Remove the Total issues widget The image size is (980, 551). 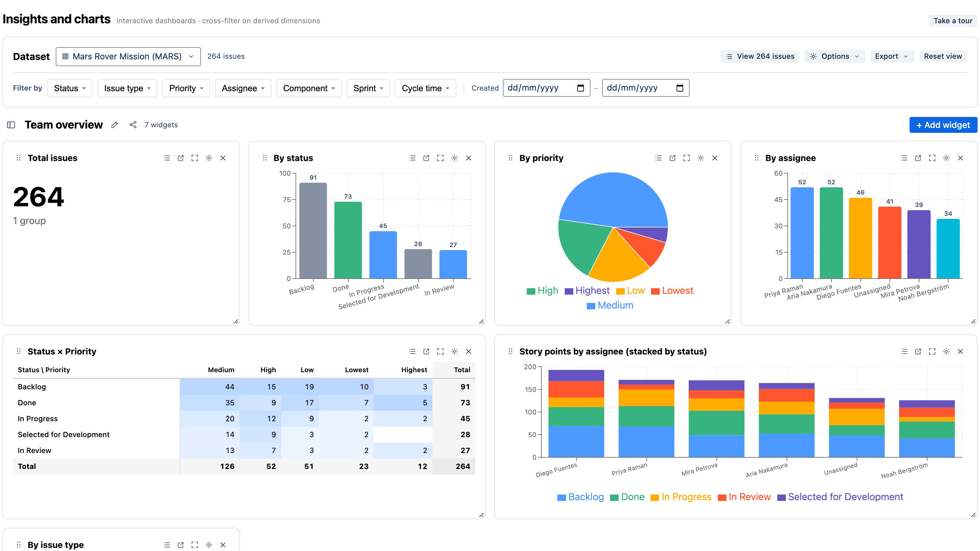pyautogui.click(x=223, y=158)
